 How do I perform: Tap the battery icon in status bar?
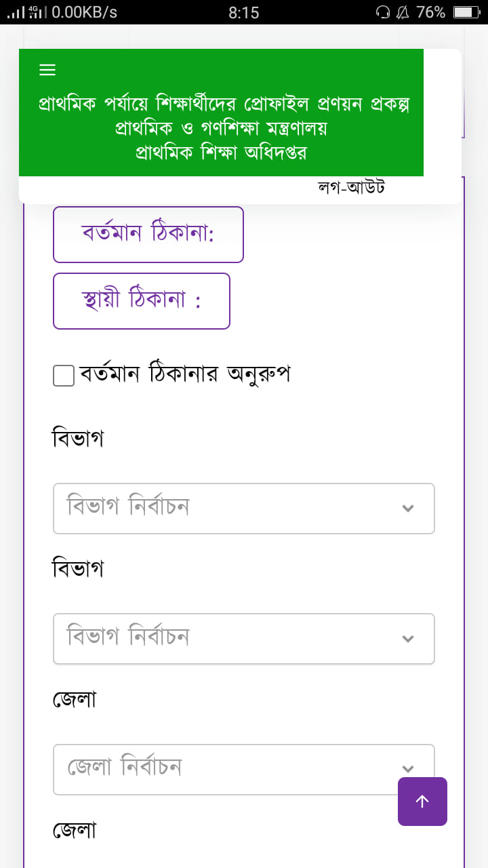(466, 12)
